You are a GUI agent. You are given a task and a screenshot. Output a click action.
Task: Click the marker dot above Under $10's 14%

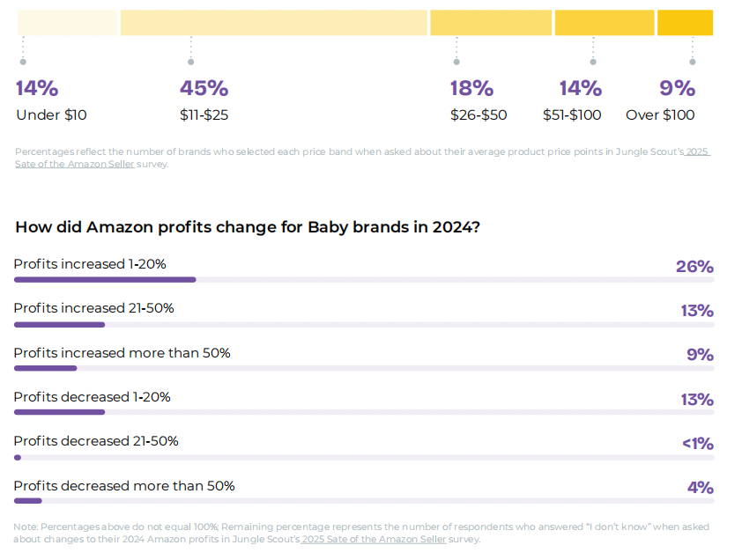click(23, 62)
